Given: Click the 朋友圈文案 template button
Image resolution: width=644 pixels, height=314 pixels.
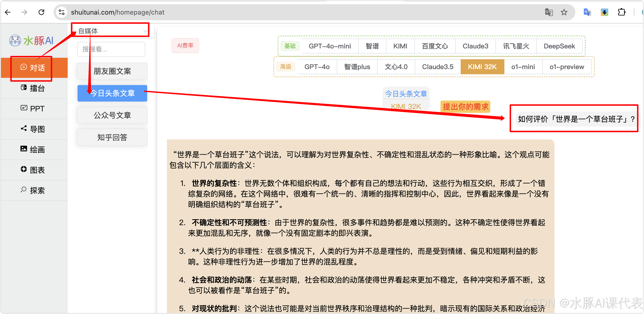Looking at the screenshot, I should (x=112, y=71).
